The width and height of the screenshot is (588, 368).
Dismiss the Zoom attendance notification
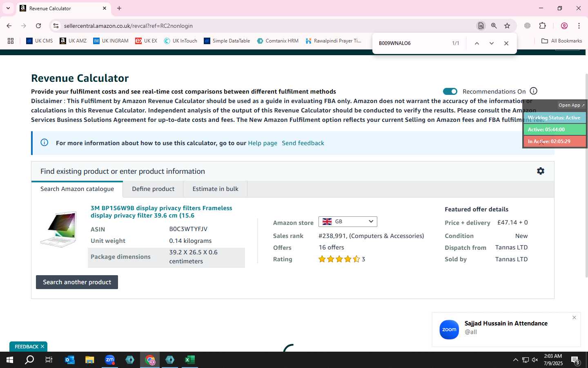[574, 318]
